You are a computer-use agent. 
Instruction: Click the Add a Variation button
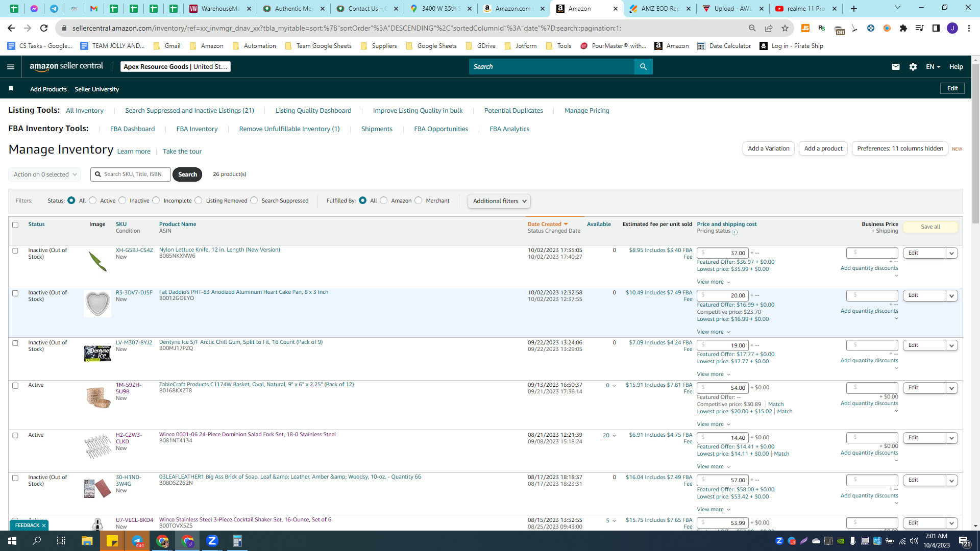tap(768, 148)
